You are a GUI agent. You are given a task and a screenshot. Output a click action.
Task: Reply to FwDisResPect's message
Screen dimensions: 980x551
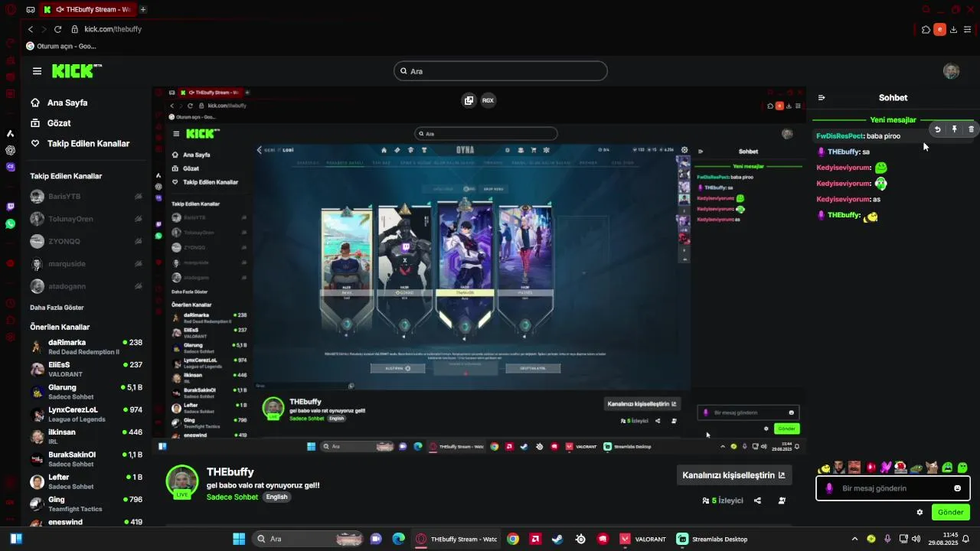tap(938, 129)
